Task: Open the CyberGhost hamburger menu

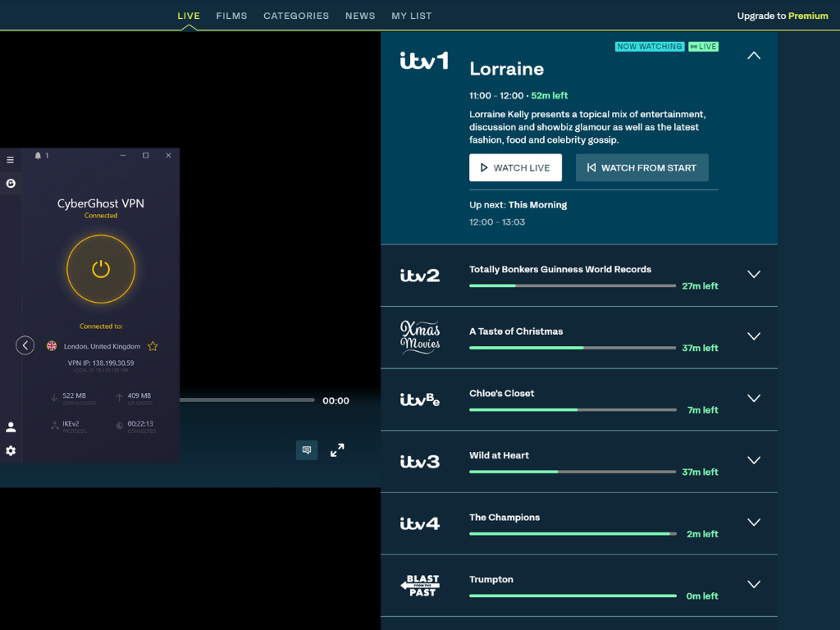Action: pyautogui.click(x=10, y=159)
